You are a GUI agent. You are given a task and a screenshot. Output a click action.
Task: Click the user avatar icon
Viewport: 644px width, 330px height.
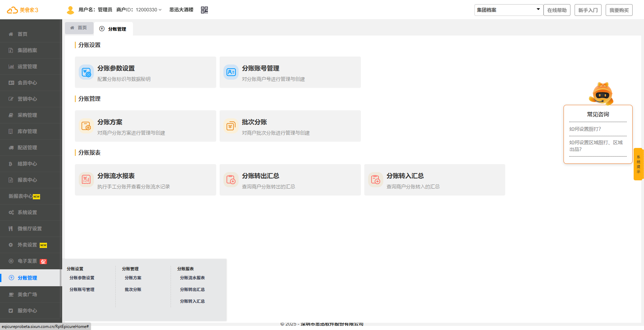(70, 10)
